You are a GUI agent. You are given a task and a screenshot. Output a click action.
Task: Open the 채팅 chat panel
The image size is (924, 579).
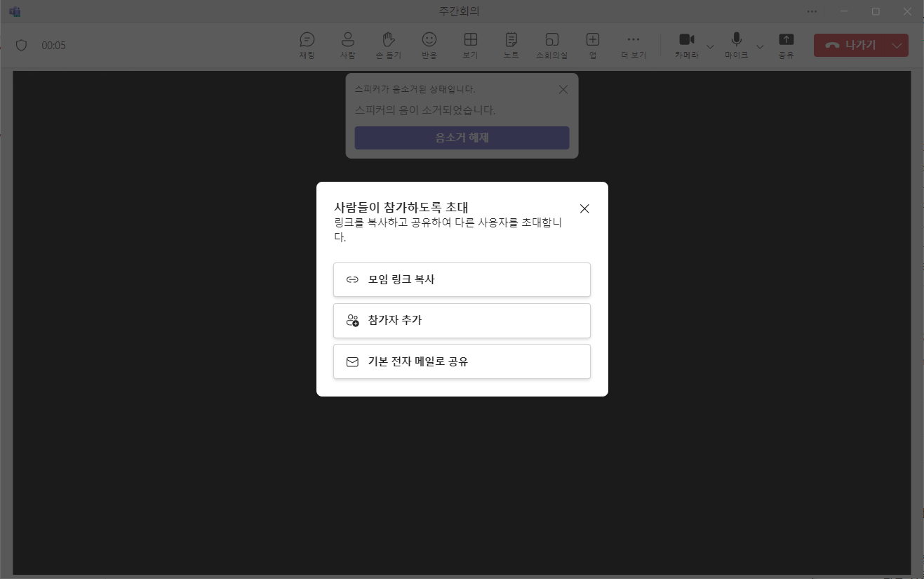pyautogui.click(x=307, y=45)
